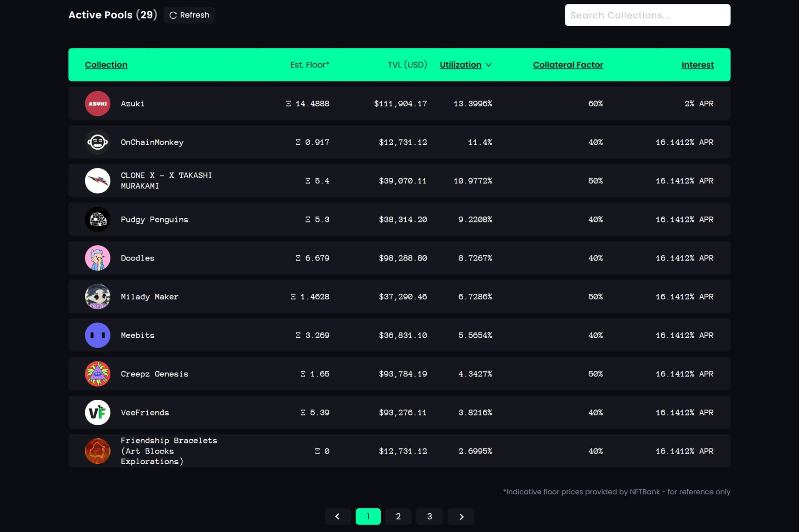Open the Doodles pool name
The height and width of the screenshot is (532, 799).
(138, 258)
